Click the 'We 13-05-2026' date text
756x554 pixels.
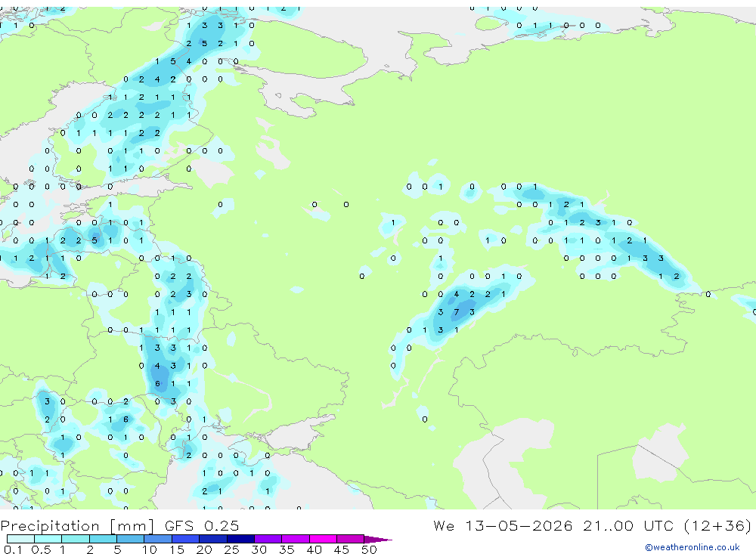(503, 525)
